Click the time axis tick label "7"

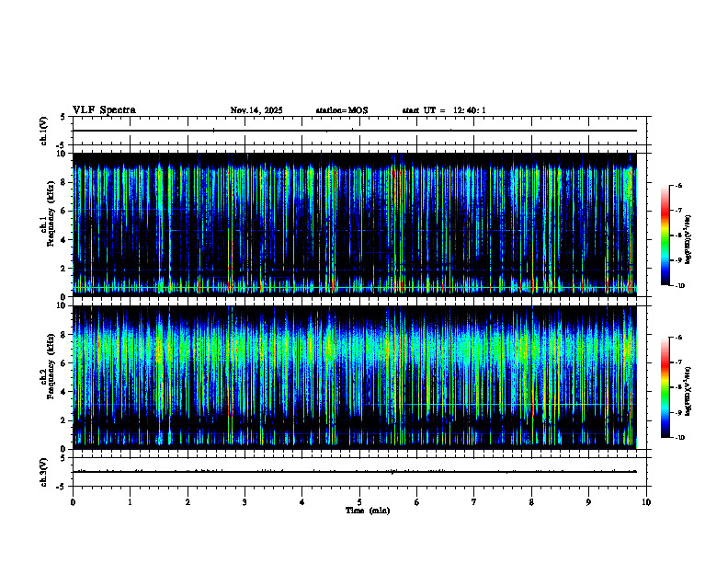click(474, 502)
